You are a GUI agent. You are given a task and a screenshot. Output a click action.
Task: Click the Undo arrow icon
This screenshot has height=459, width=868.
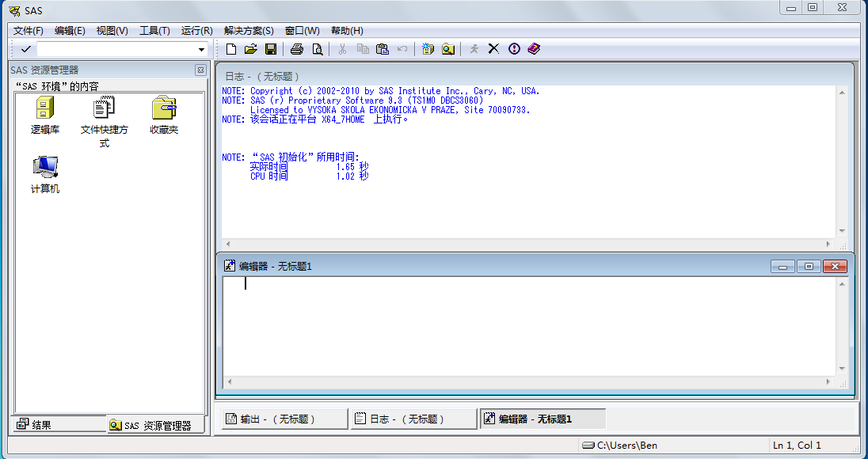[x=402, y=49]
